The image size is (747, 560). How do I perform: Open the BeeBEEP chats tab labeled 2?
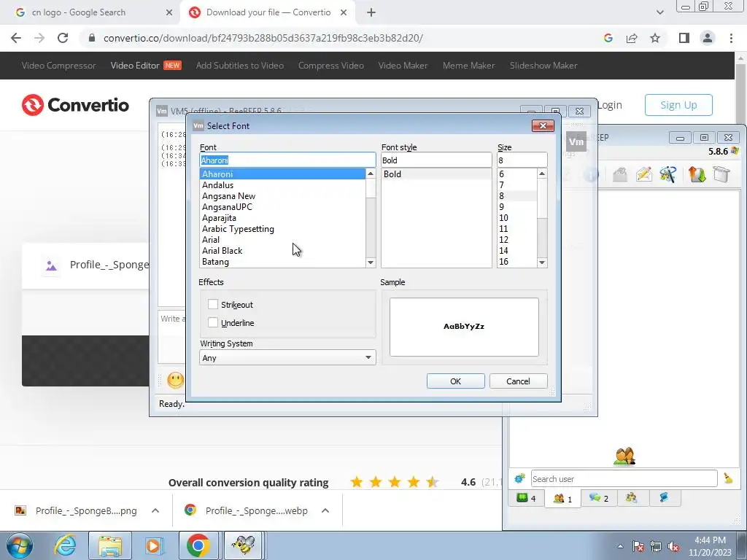[x=599, y=498]
